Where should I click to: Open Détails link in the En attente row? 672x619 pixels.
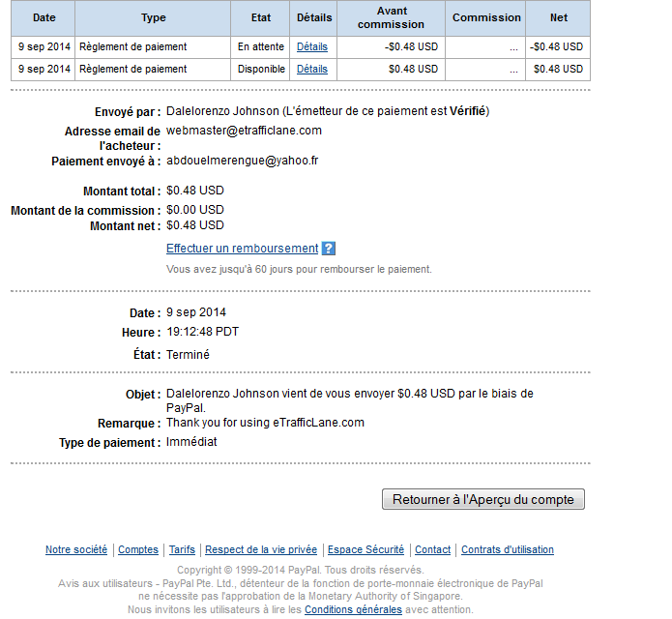(x=312, y=46)
